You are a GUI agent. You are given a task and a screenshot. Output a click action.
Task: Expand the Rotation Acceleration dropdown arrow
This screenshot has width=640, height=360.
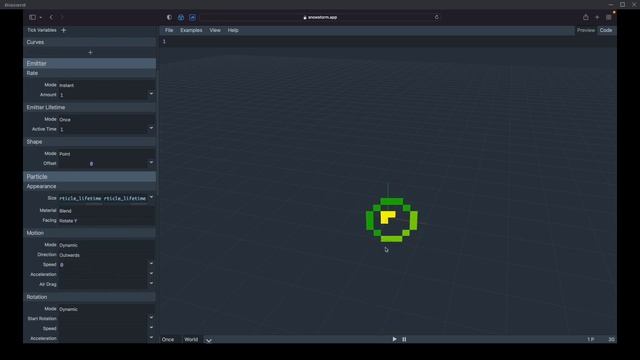151,338
